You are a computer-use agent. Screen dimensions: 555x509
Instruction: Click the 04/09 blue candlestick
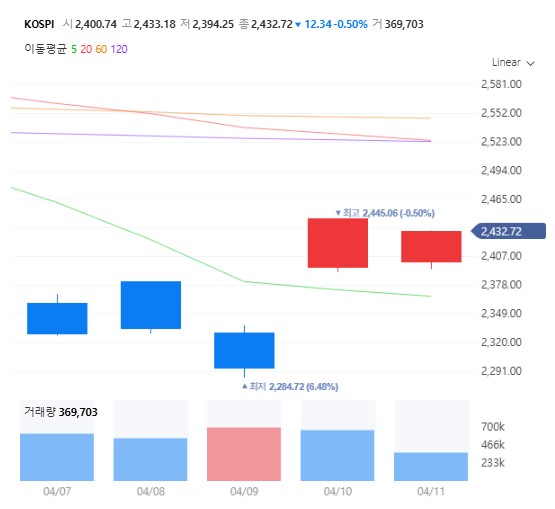point(244,350)
